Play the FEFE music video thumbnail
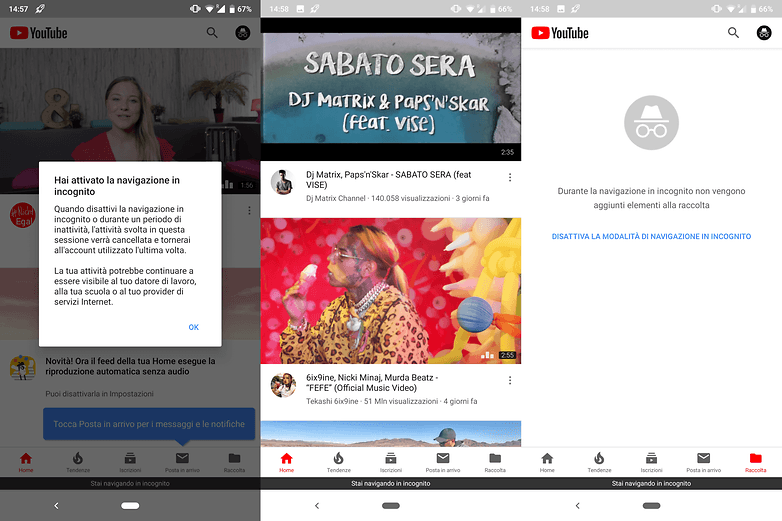 [391, 291]
